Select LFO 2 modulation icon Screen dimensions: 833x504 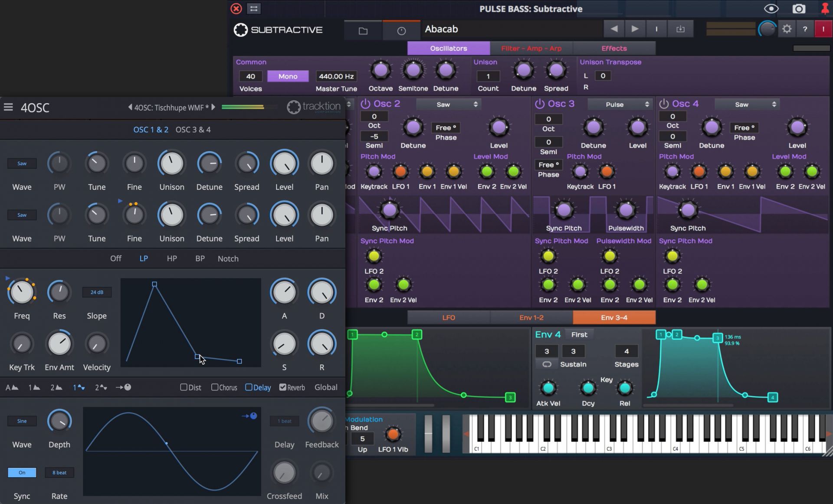(x=101, y=387)
